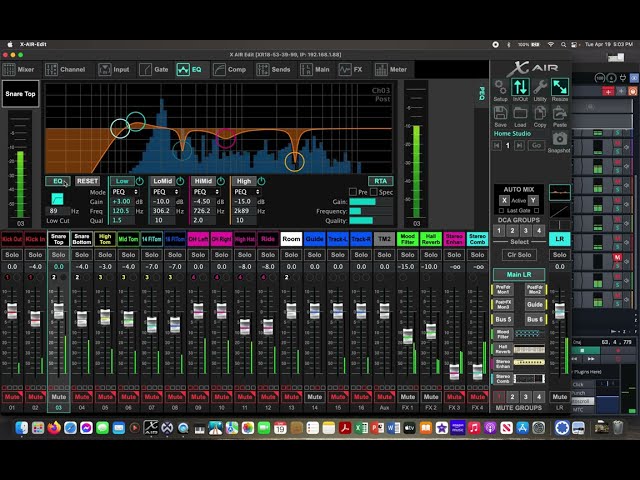
Task: Toggle the Low band power button
Action: pyautogui.click(x=140, y=181)
